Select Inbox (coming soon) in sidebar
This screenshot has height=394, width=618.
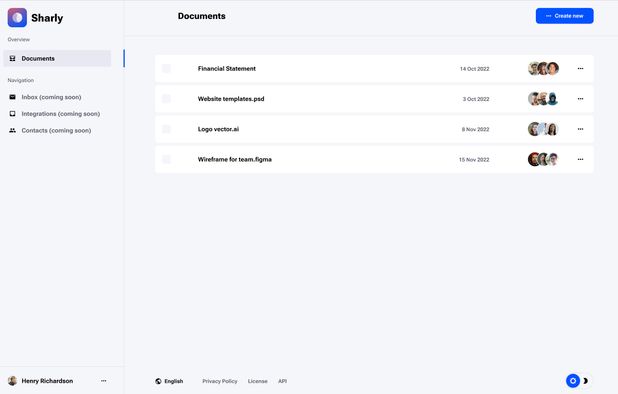point(51,97)
